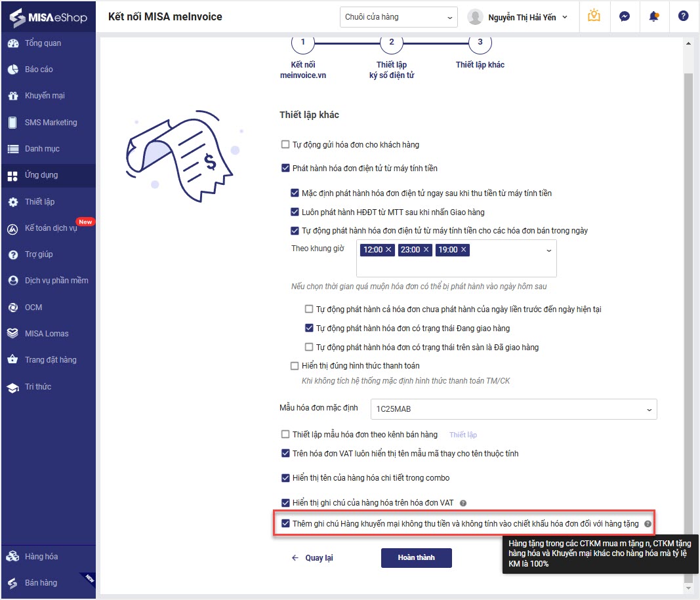Click the Thiết lập link beside kênh bán hàng

[x=463, y=435]
